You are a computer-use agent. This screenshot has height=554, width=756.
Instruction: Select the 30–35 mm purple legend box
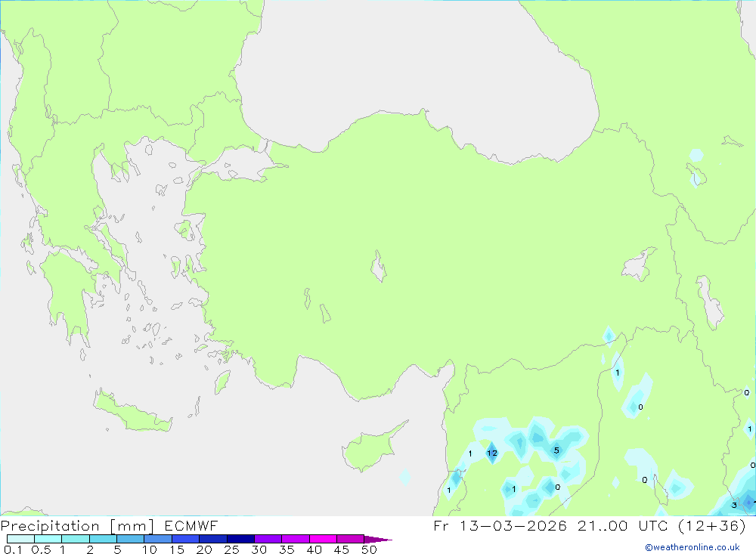tap(268, 539)
